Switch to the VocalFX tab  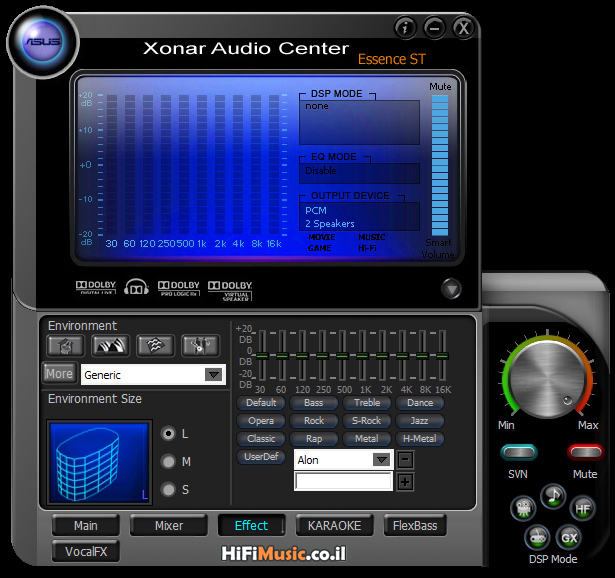click(86, 552)
